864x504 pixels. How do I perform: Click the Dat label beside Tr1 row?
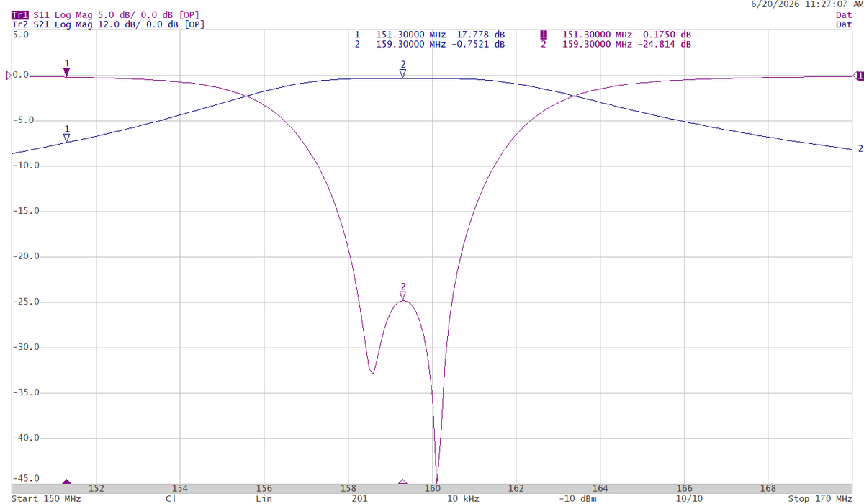pos(844,14)
